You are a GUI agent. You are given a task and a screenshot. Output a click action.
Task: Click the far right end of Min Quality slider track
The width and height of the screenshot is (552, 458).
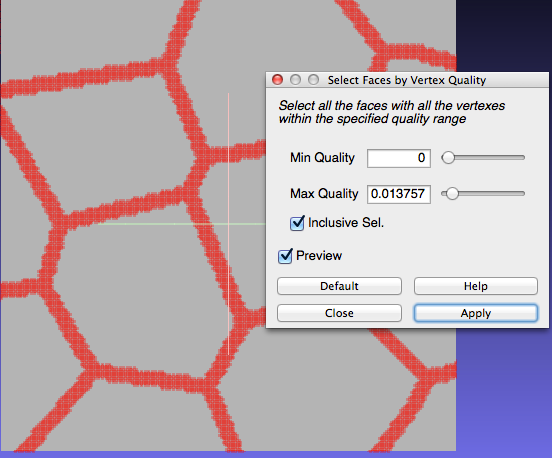tap(523, 158)
